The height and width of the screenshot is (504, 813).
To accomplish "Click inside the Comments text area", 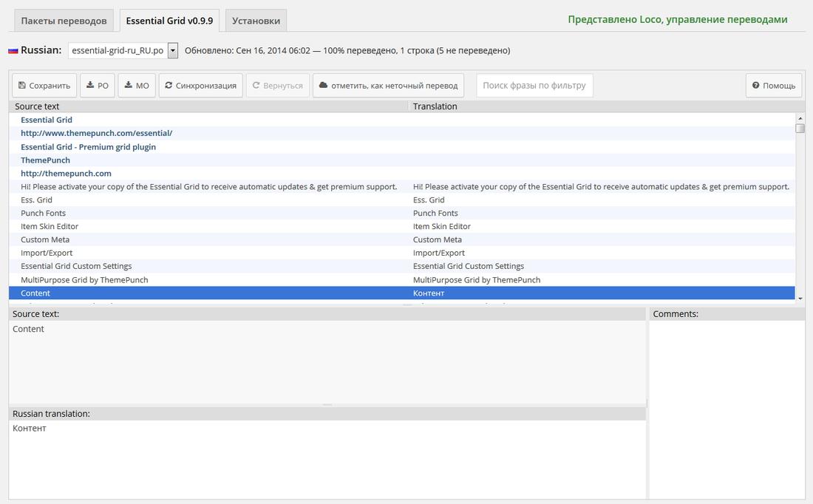I will (x=727, y=406).
